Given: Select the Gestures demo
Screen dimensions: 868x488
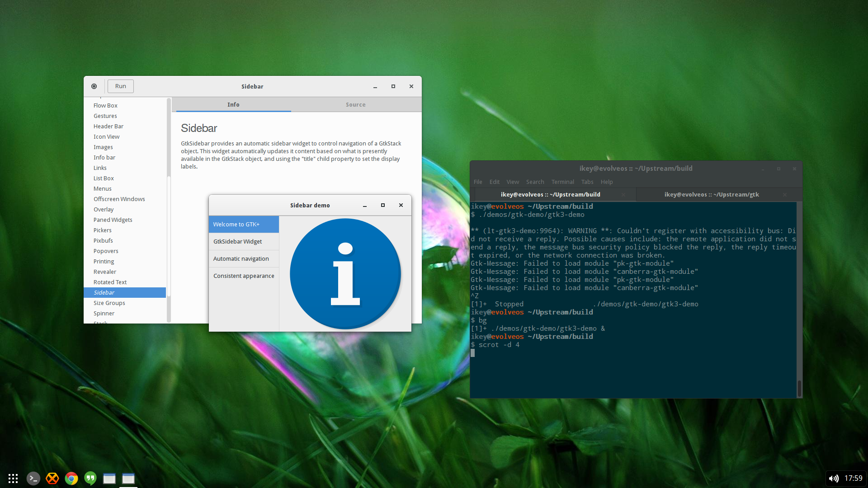Looking at the screenshot, I should [125, 116].
